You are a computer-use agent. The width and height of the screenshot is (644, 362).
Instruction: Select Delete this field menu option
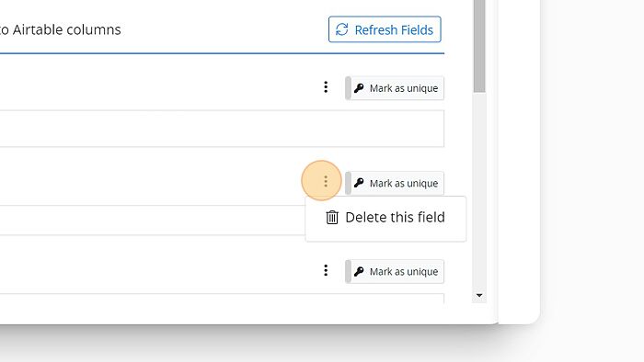point(385,217)
